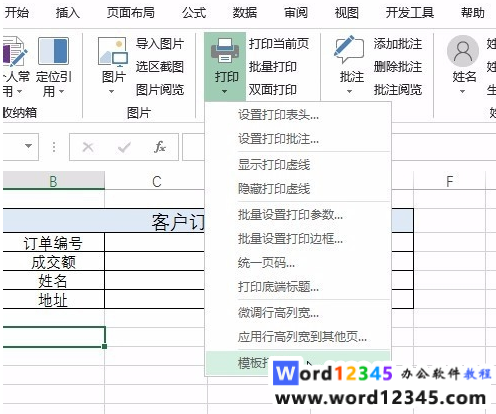The width and height of the screenshot is (496, 414).
Task: Click the 客户订 title cell
Action: point(104,221)
